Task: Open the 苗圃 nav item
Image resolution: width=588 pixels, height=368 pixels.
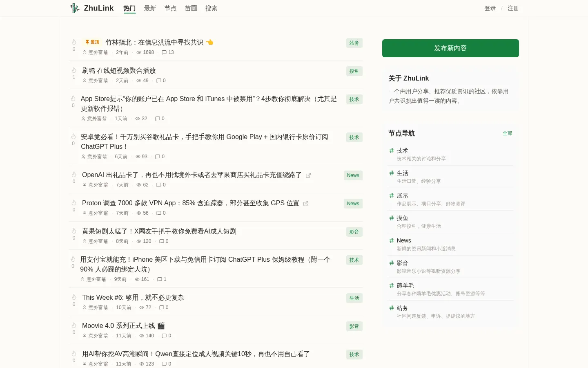Action: [191, 8]
